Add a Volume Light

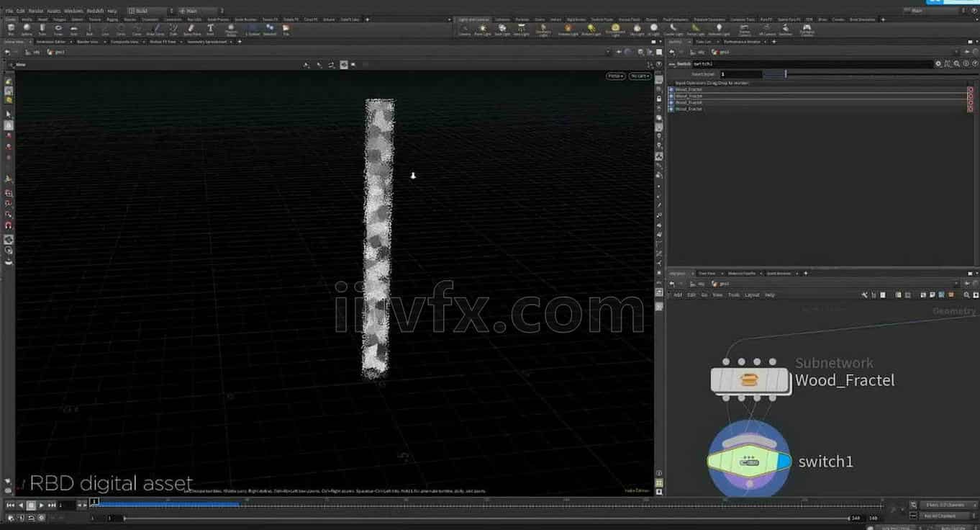tap(568, 29)
